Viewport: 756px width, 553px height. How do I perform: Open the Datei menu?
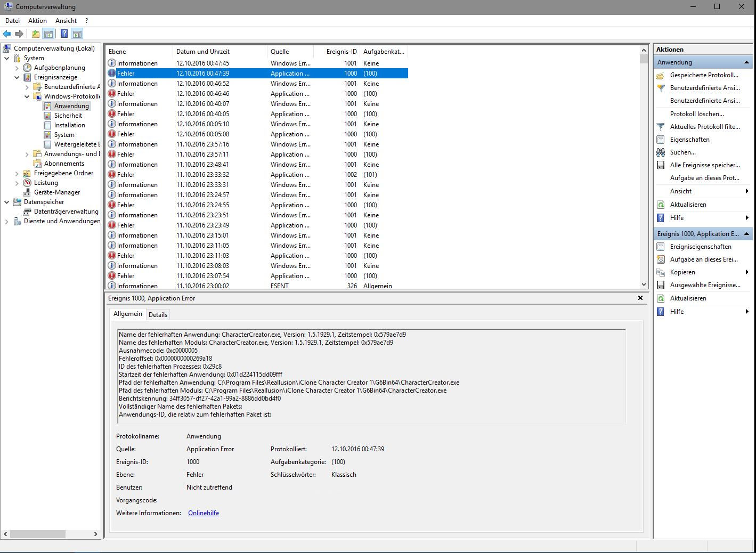pyautogui.click(x=12, y=21)
